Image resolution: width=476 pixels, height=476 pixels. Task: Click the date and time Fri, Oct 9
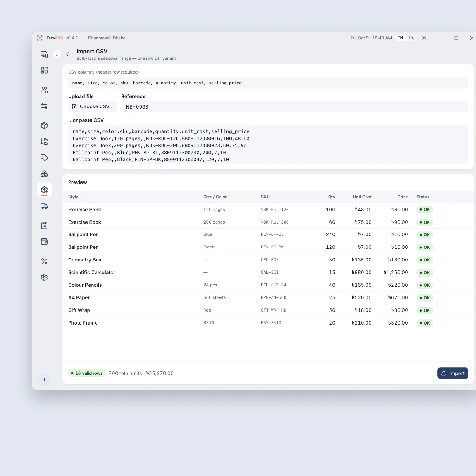click(371, 38)
